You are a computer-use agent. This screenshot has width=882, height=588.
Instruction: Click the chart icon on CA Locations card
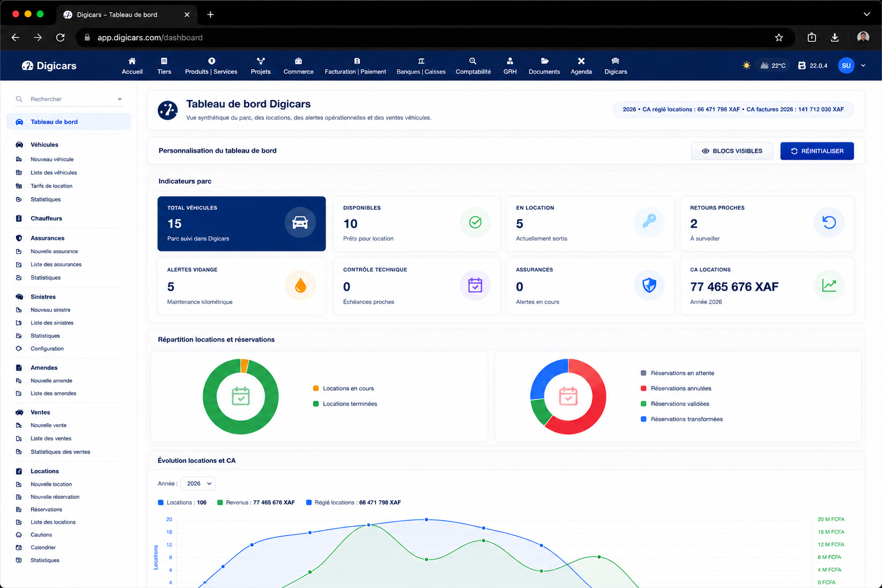(x=829, y=285)
